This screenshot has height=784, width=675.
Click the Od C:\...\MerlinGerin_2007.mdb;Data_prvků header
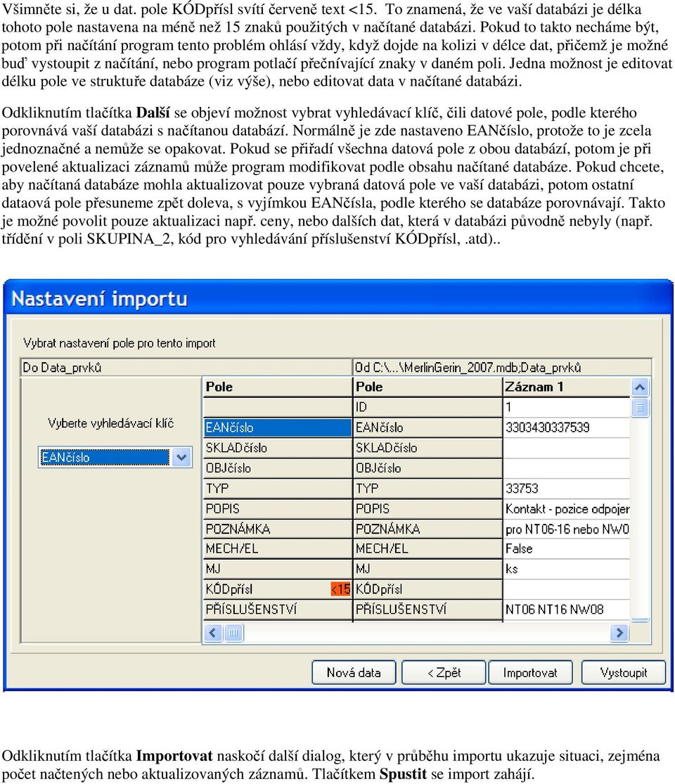click(x=502, y=368)
